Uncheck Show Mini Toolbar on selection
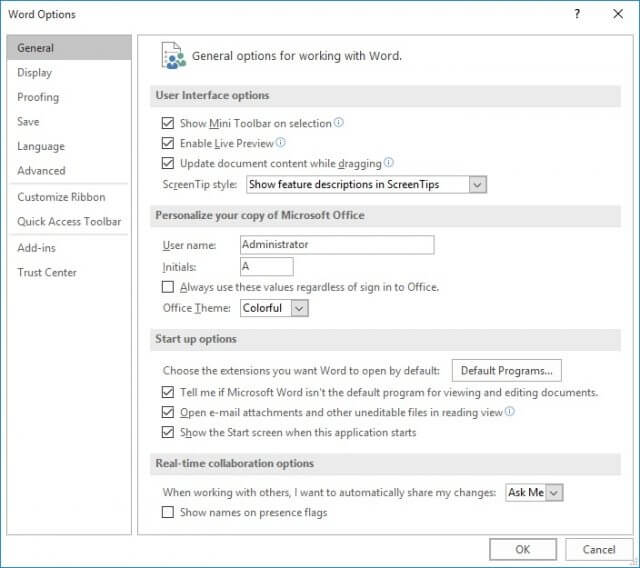 pyautogui.click(x=168, y=123)
